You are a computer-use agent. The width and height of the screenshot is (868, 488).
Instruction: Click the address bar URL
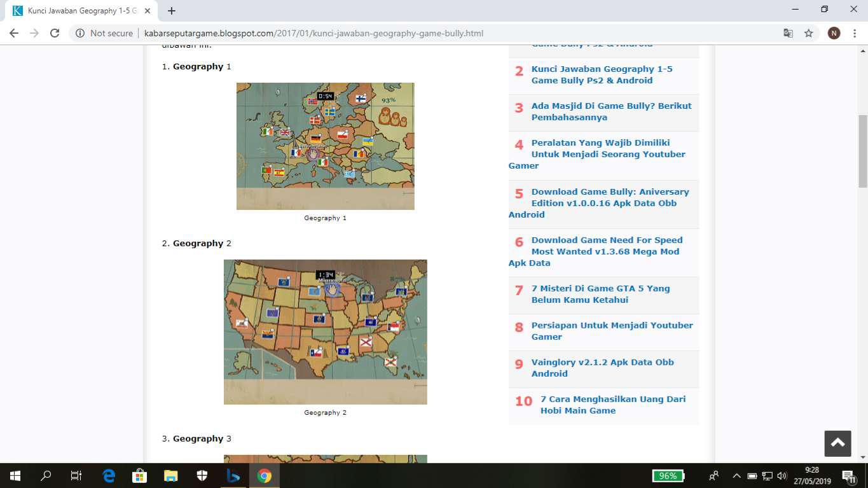point(313,33)
